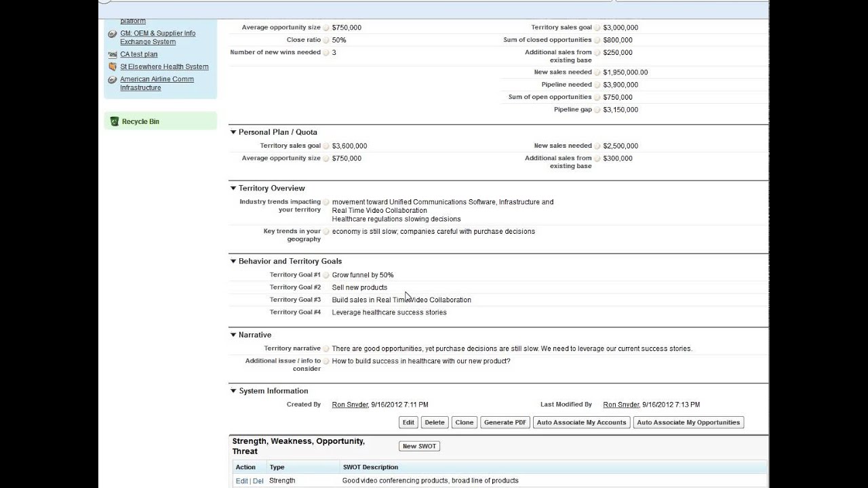The image size is (868, 488).
Task: Click help icon beside $250,000 Additional sales
Action: 597,52
